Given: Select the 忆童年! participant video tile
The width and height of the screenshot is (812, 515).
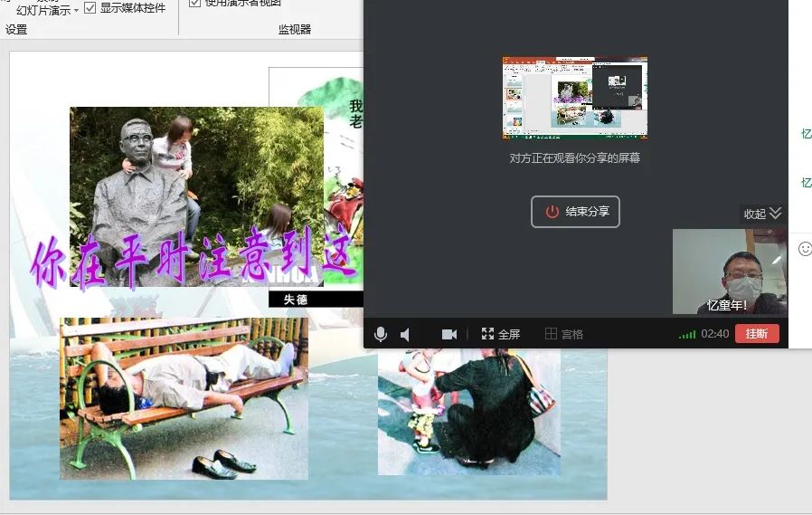Looking at the screenshot, I should (x=729, y=271).
